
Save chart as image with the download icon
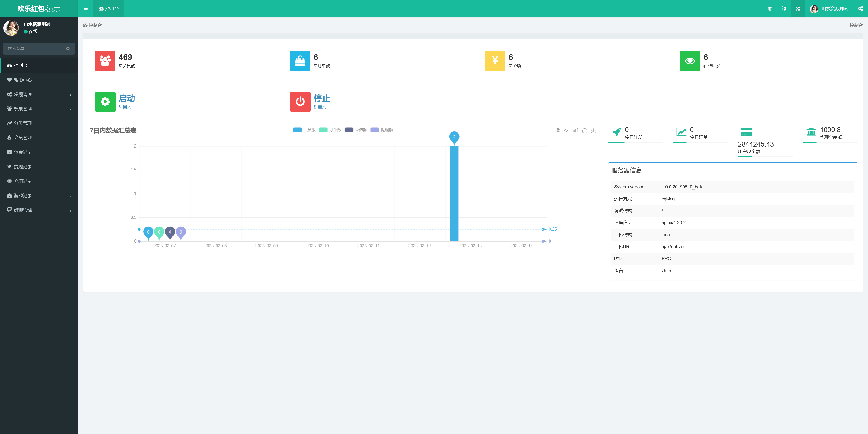[593, 131]
